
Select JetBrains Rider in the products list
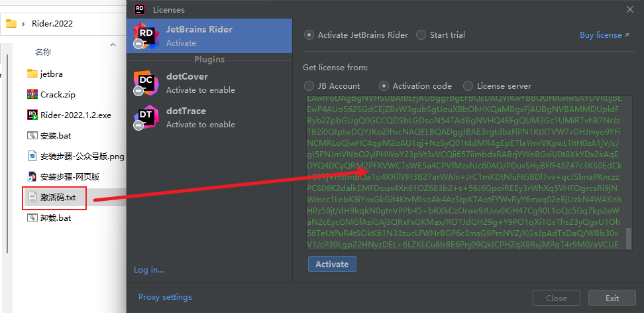[209, 36]
